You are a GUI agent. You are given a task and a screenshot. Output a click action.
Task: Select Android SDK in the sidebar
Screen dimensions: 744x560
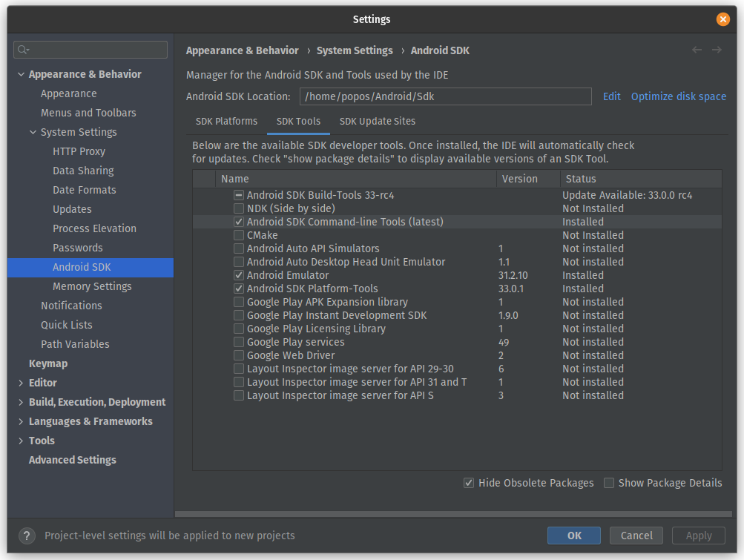pos(90,268)
